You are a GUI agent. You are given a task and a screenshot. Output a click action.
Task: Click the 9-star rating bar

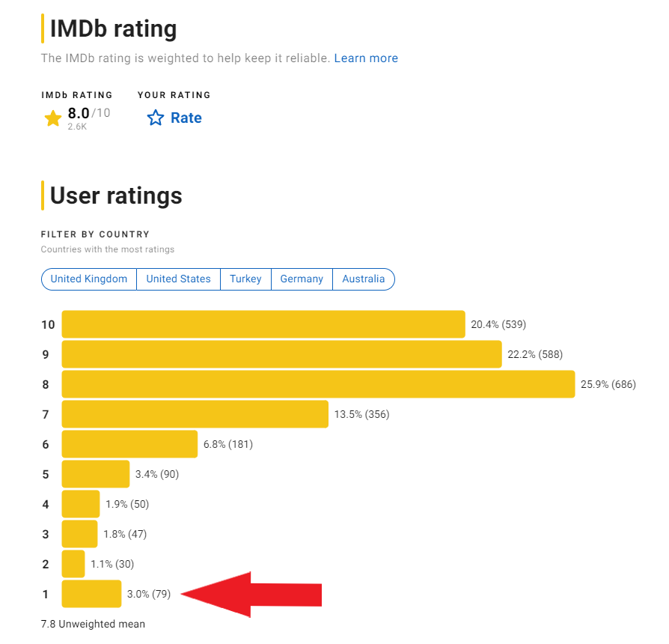(281, 354)
